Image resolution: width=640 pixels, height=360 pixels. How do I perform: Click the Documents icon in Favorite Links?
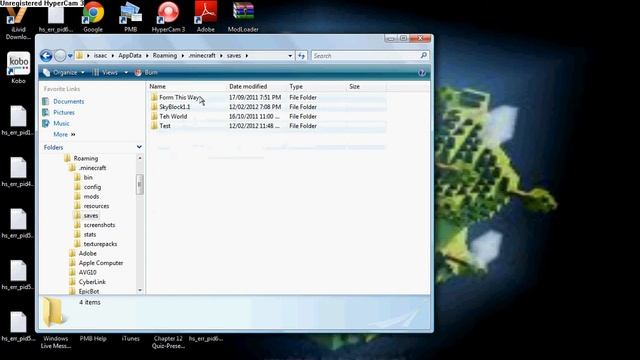tap(46, 101)
